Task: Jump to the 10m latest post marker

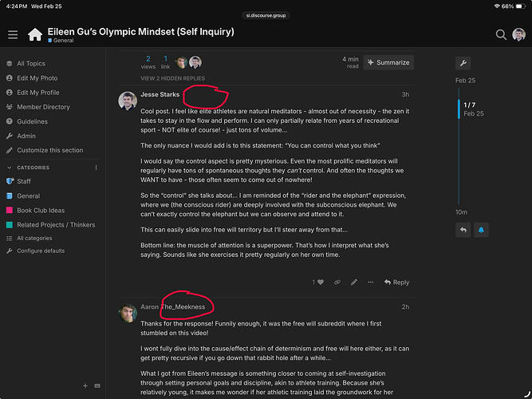Action: tap(461, 212)
